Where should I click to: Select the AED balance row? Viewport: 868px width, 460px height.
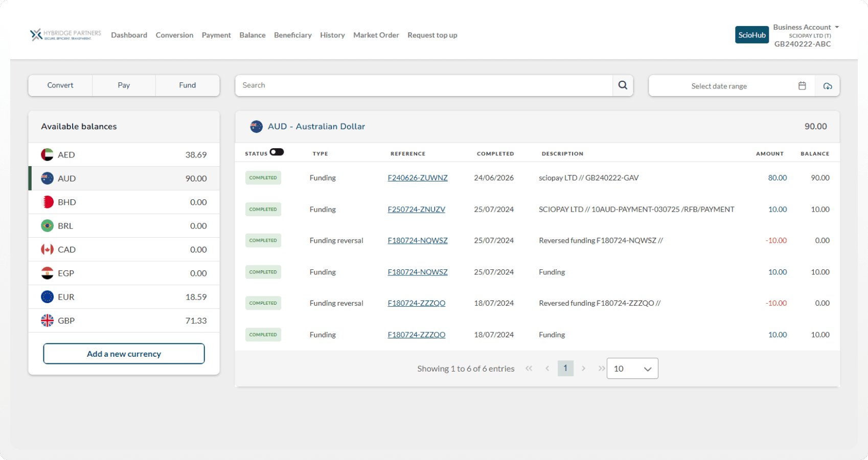(x=124, y=154)
